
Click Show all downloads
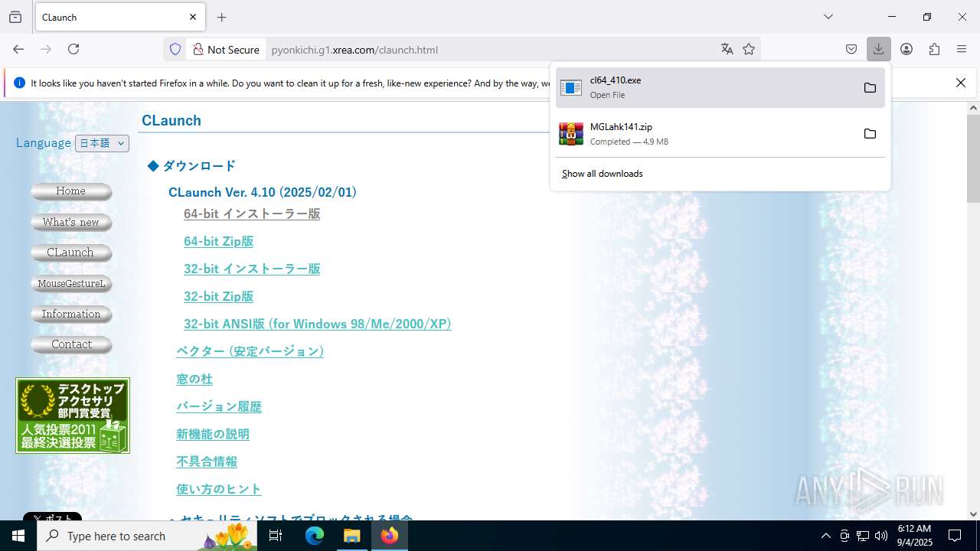[x=603, y=174]
